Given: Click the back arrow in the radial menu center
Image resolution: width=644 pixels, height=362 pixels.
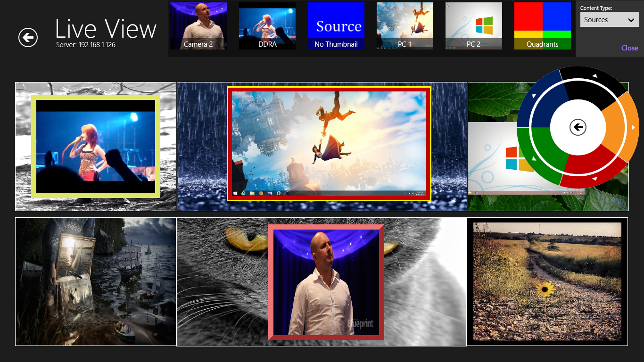Looking at the screenshot, I should pos(578,127).
